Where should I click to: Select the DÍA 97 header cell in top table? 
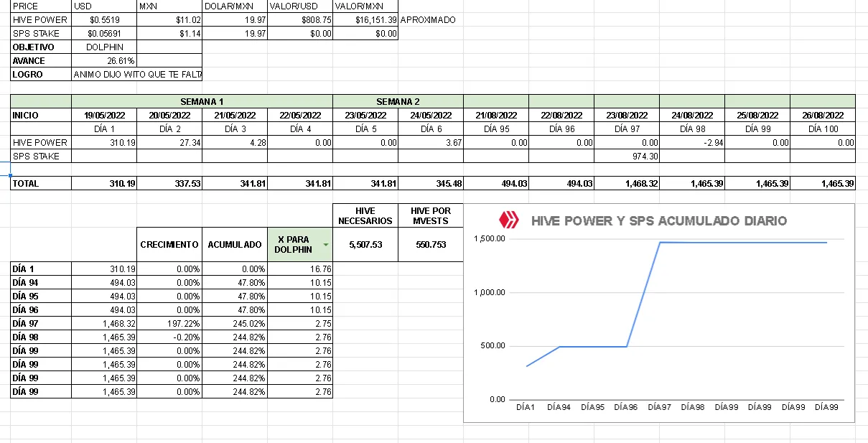tap(627, 129)
